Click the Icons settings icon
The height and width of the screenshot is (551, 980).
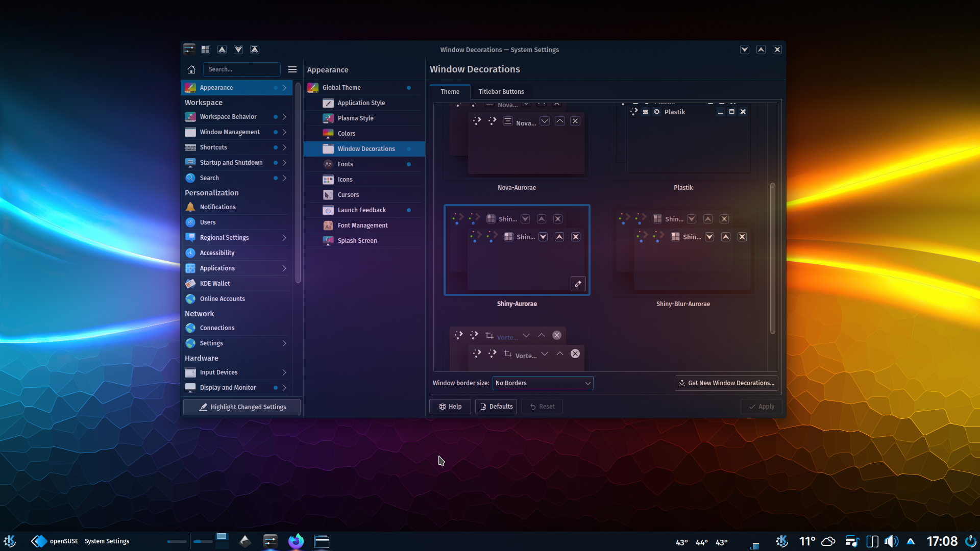(328, 180)
